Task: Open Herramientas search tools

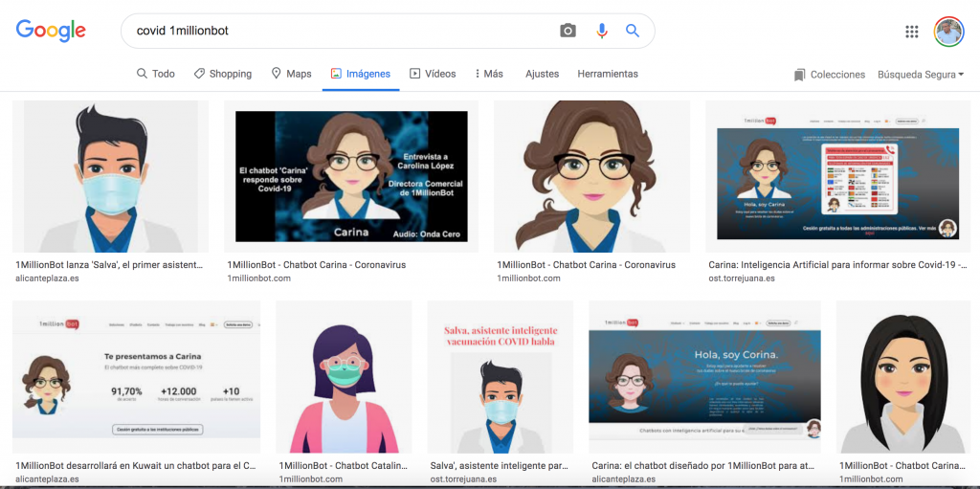Action: (x=608, y=74)
